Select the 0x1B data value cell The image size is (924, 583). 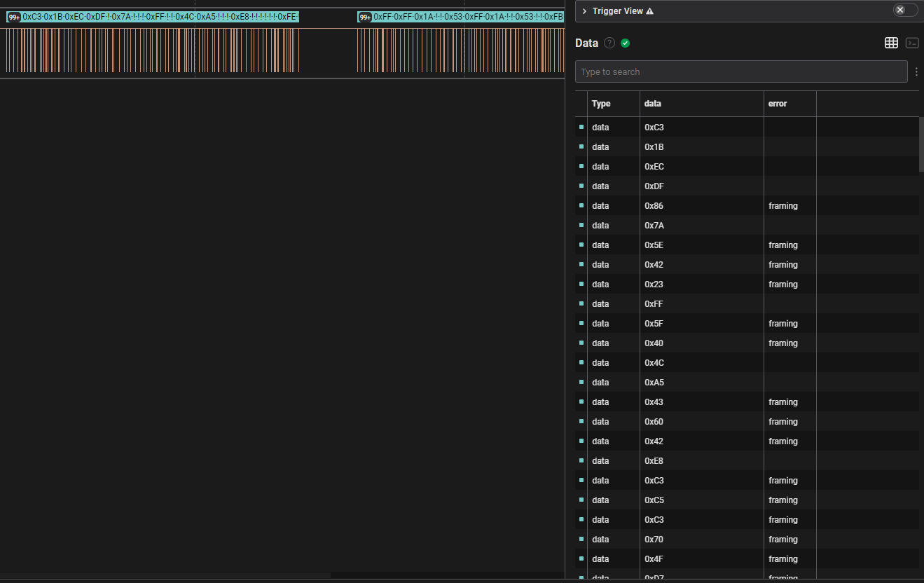coord(702,146)
